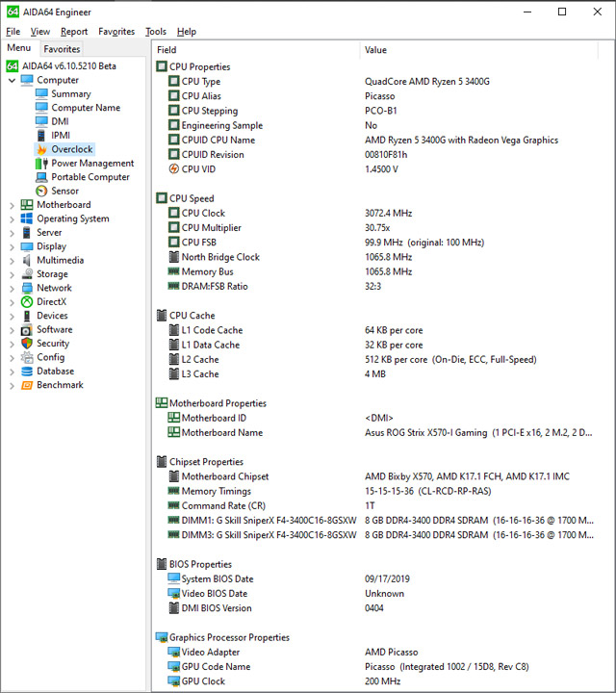Expand the Config tree node
This screenshot has height=693, width=616.
point(12,357)
